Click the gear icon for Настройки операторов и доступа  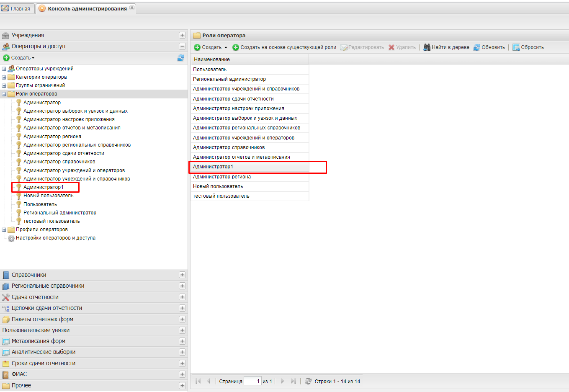coord(11,238)
